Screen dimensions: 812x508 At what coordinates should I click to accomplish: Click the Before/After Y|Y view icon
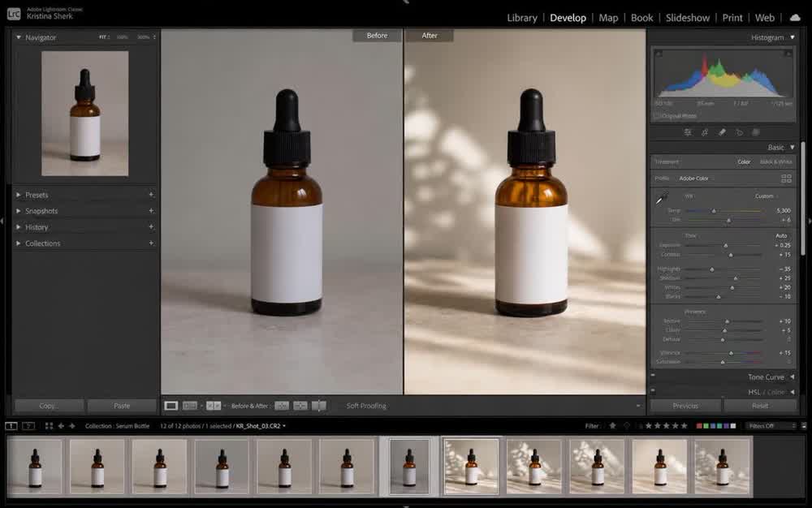coord(214,406)
